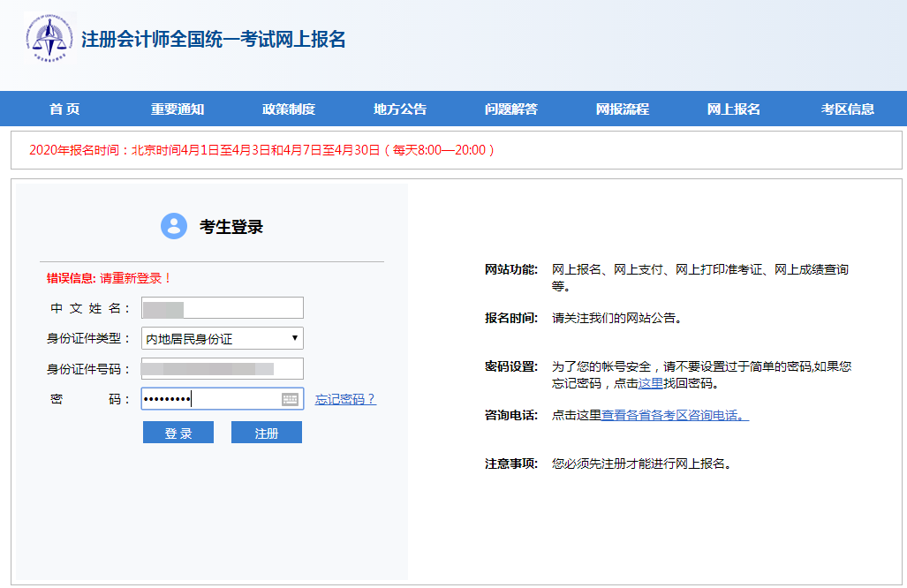Click the 登录 login button
Viewport: 907px width, 588px height.
point(178,432)
